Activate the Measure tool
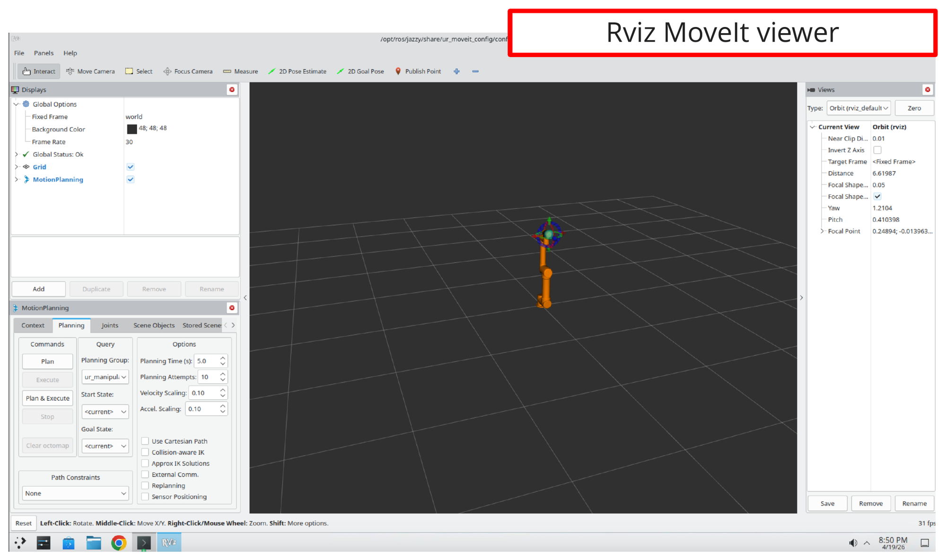The width and height of the screenshot is (946, 560). click(240, 71)
